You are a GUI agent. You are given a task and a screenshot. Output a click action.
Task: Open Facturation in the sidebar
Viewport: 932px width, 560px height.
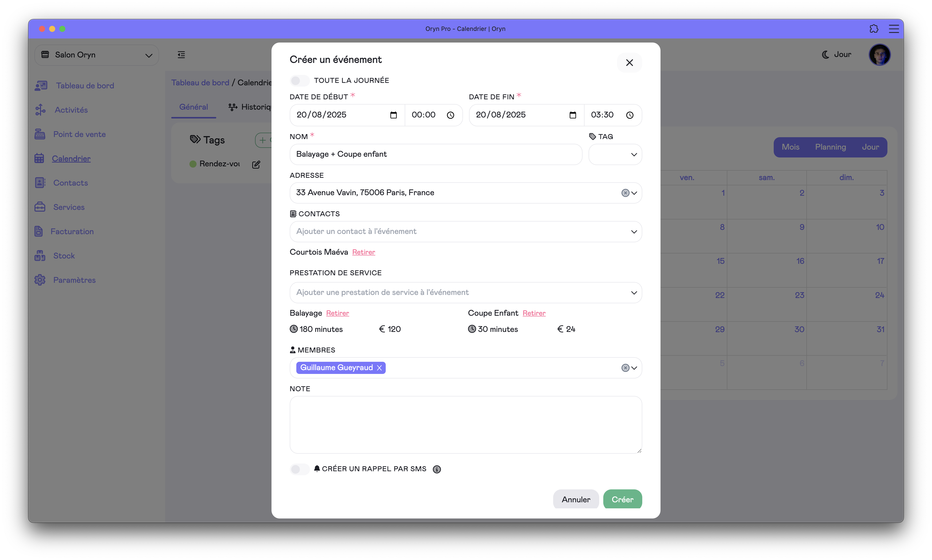(x=72, y=231)
